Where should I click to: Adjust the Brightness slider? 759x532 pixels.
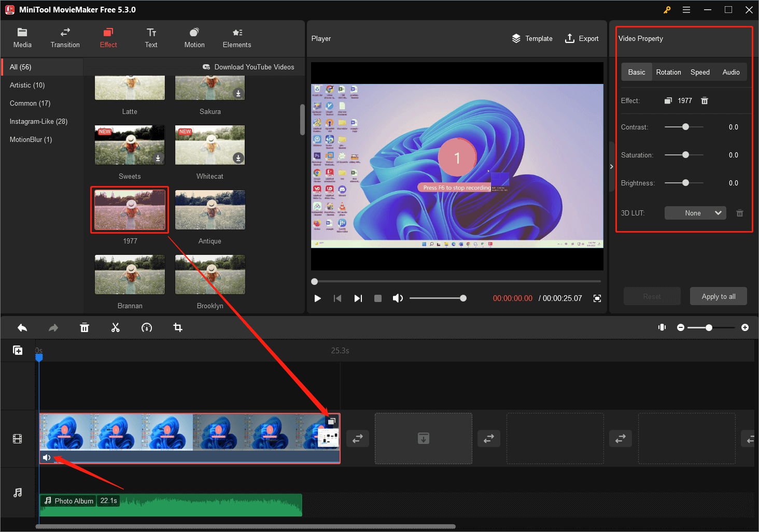684,183
